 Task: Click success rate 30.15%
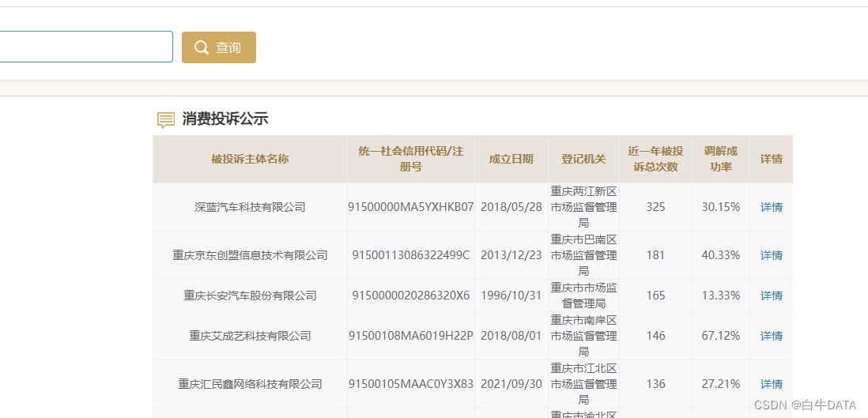coord(721,208)
